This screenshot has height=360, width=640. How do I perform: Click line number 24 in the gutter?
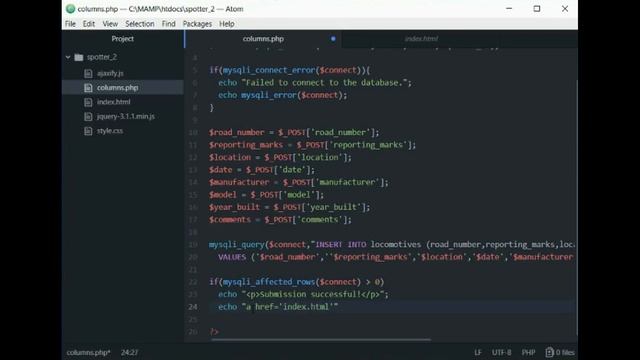point(193,307)
